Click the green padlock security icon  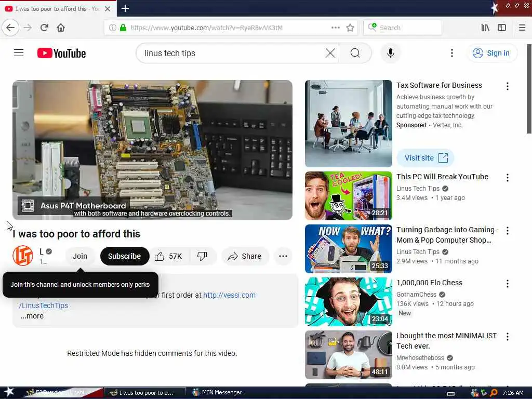(x=123, y=28)
